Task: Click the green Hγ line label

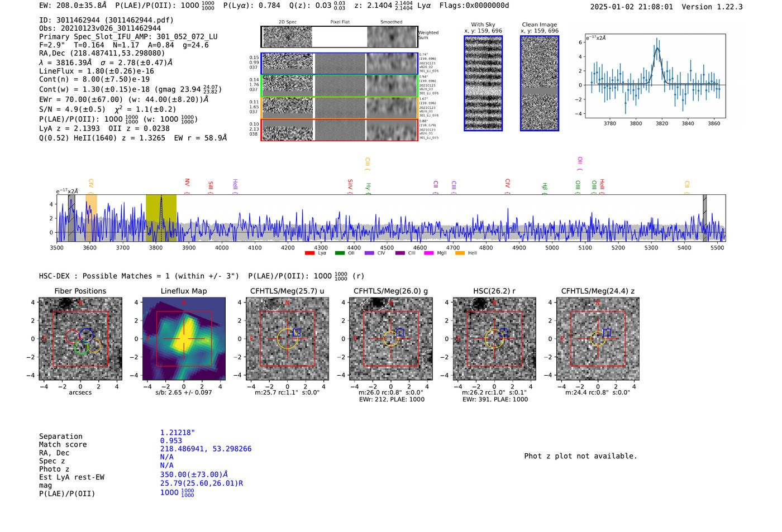Action: [368, 188]
